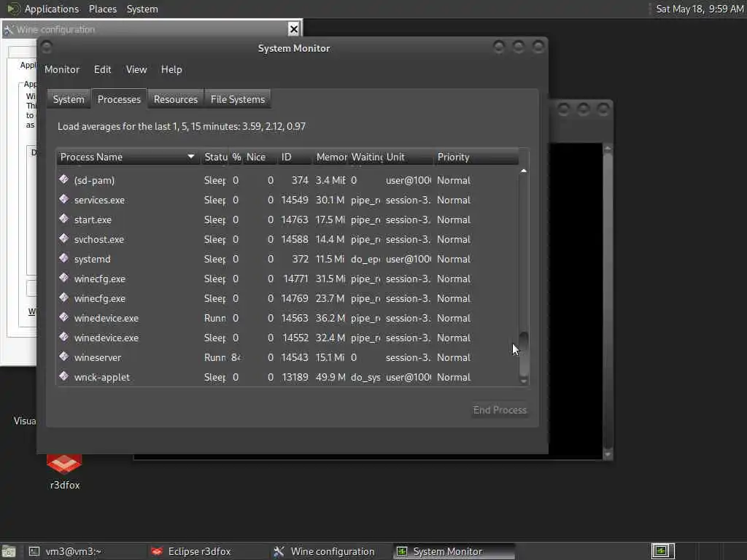The image size is (747, 560).
Task: Open the Edit menu
Action: tap(102, 69)
